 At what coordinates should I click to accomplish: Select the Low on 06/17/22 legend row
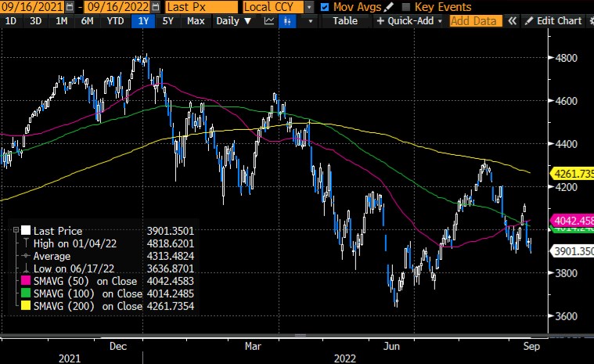(108, 268)
